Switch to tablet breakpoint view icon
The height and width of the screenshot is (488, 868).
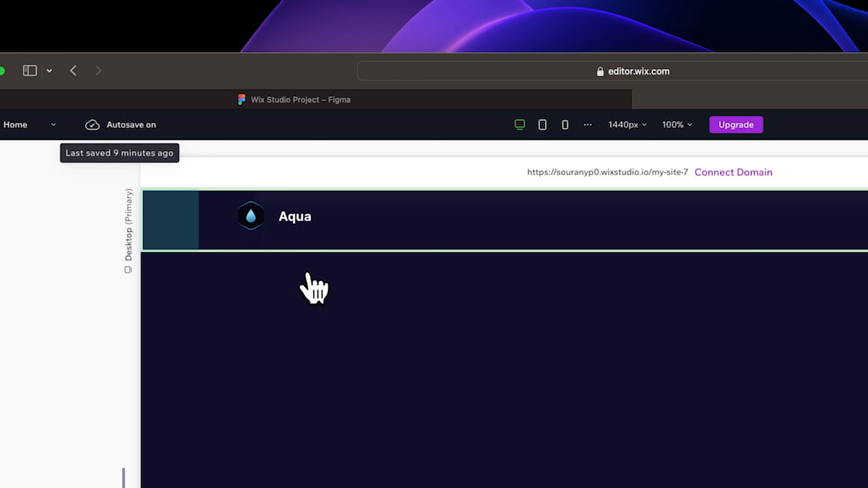pyautogui.click(x=542, y=125)
